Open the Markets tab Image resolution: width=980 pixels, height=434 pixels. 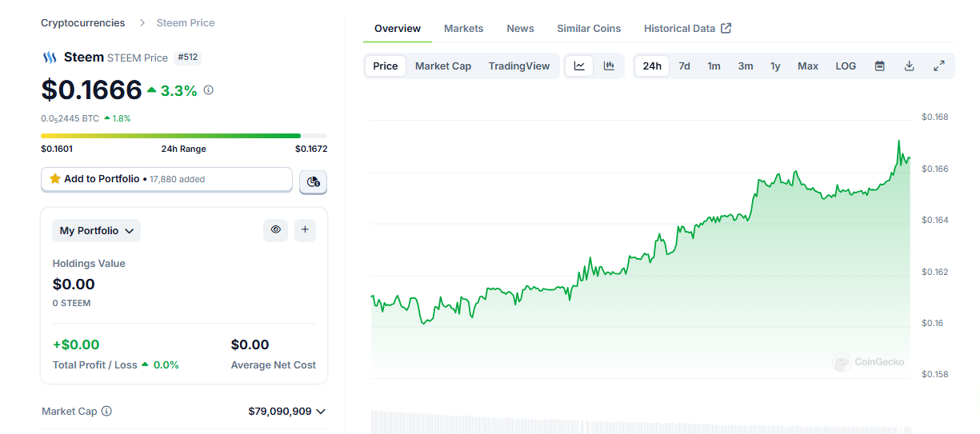point(464,29)
